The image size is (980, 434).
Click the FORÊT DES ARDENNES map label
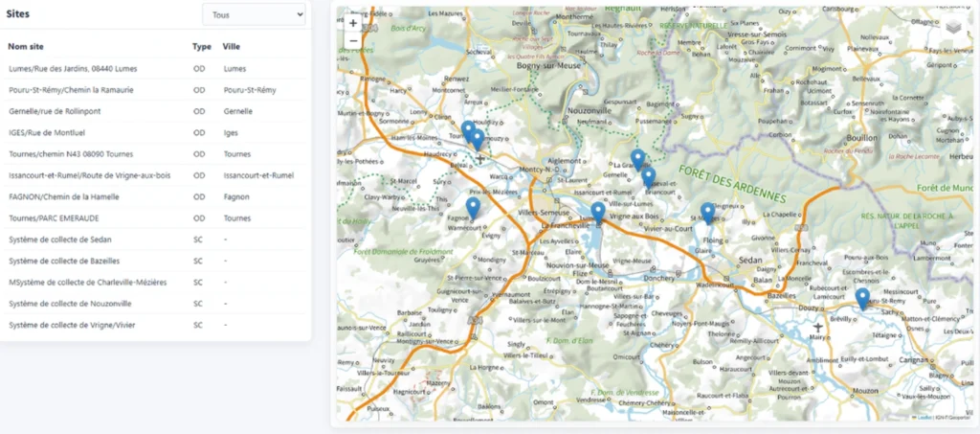(732, 183)
